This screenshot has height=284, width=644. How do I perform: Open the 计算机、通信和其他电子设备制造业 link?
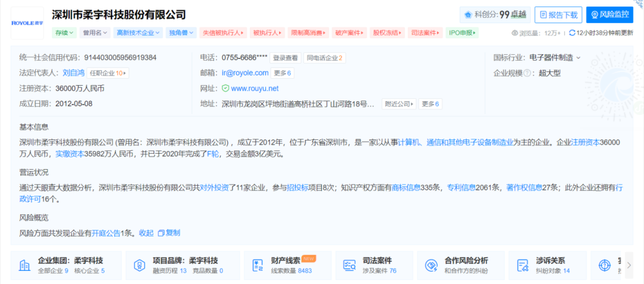tap(456, 143)
